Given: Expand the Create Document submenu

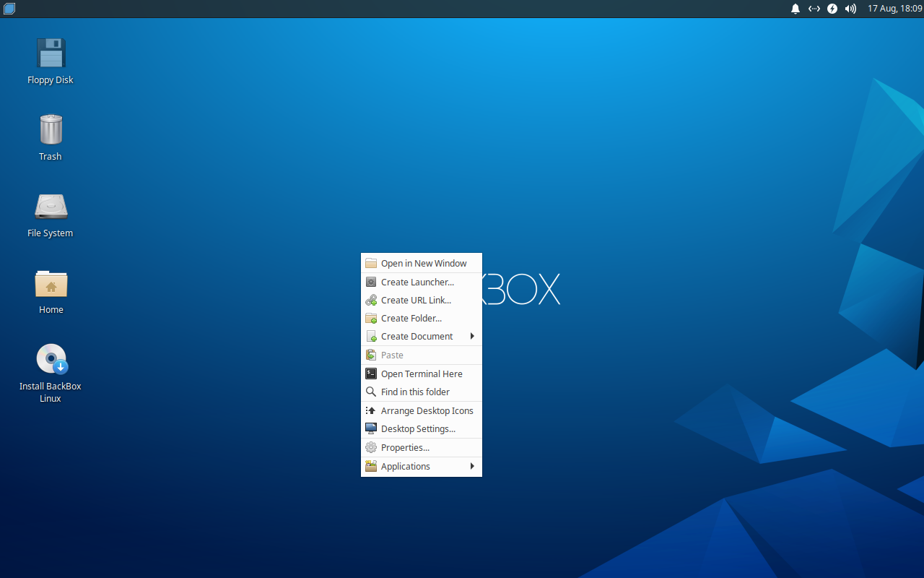Looking at the screenshot, I should click(x=422, y=336).
